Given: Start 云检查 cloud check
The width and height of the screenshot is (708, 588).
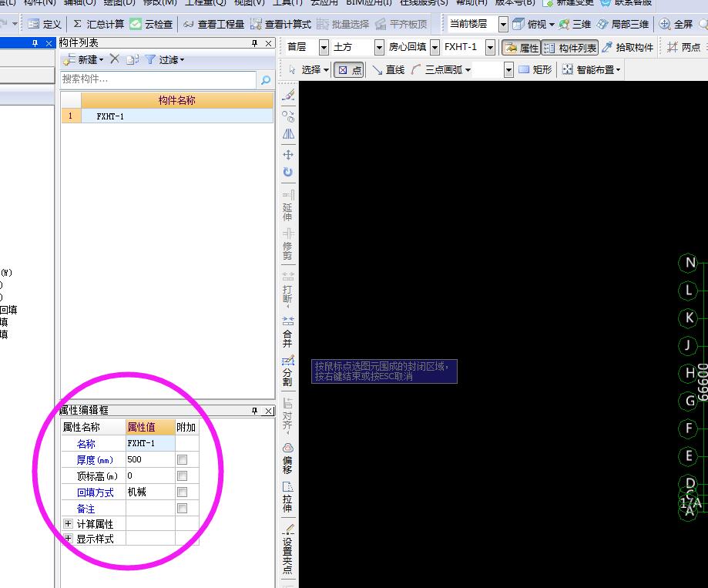Looking at the screenshot, I should pyautogui.click(x=151, y=24).
